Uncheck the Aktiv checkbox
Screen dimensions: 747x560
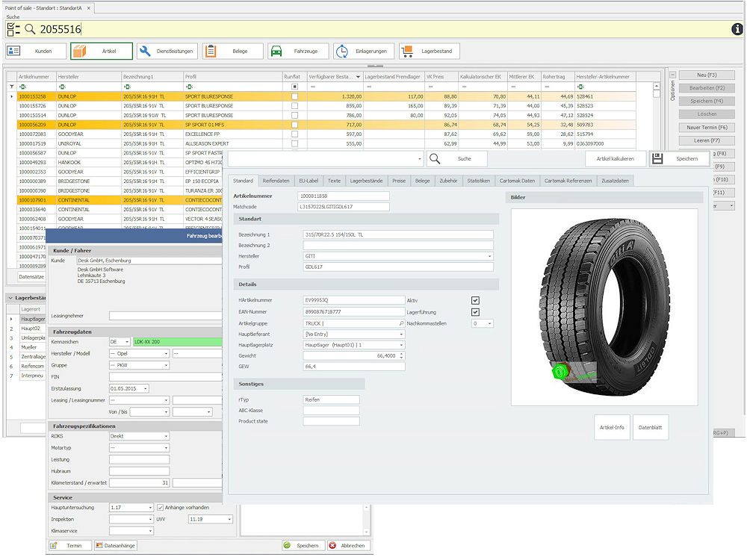[475, 300]
